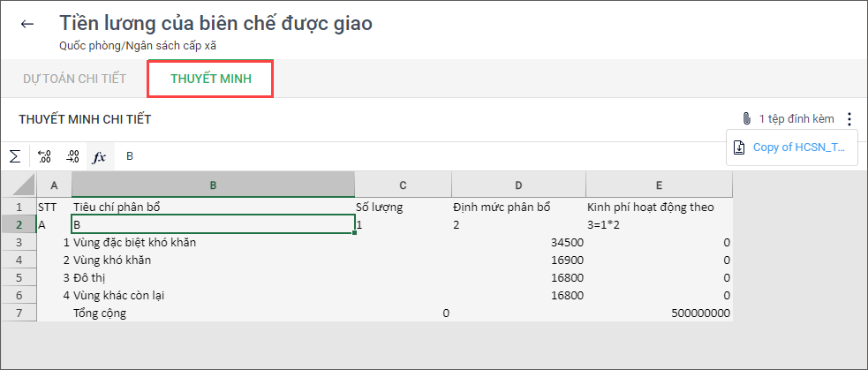
Task: Click the select-all corner of the grid
Action: tap(18, 185)
